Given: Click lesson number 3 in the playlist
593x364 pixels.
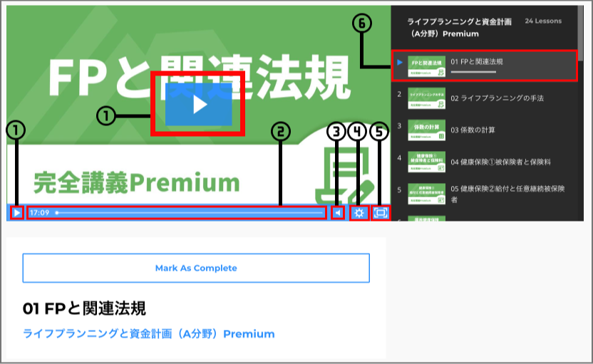Looking at the screenshot, I should [399, 126].
